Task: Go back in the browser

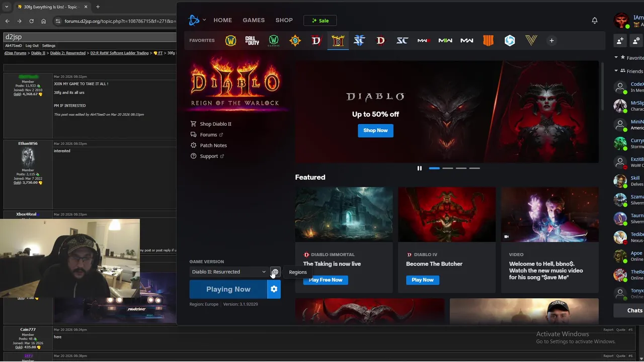Action: [7, 21]
